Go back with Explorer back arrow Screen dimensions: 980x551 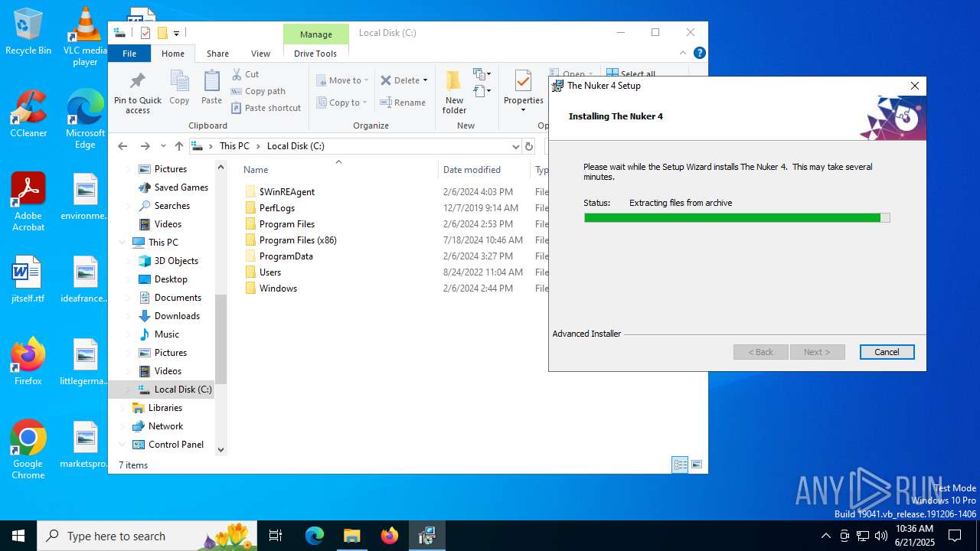coord(122,146)
